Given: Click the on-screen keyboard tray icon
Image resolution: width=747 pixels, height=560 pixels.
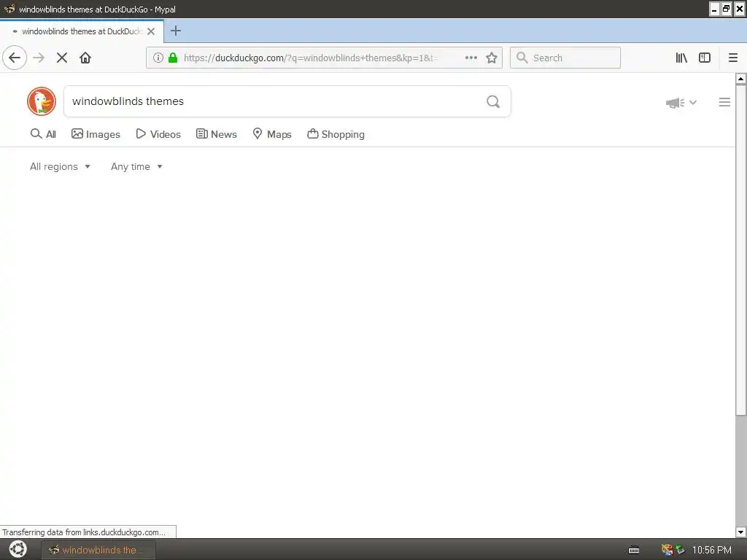Looking at the screenshot, I should (x=634, y=550).
